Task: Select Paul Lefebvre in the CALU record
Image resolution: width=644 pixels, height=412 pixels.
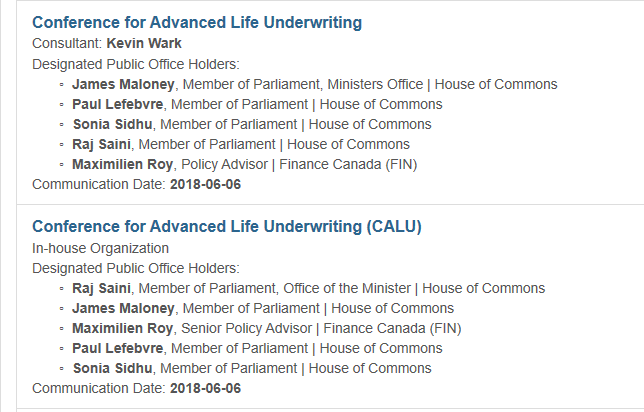Action: pyautogui.click(x=118, y=348)
